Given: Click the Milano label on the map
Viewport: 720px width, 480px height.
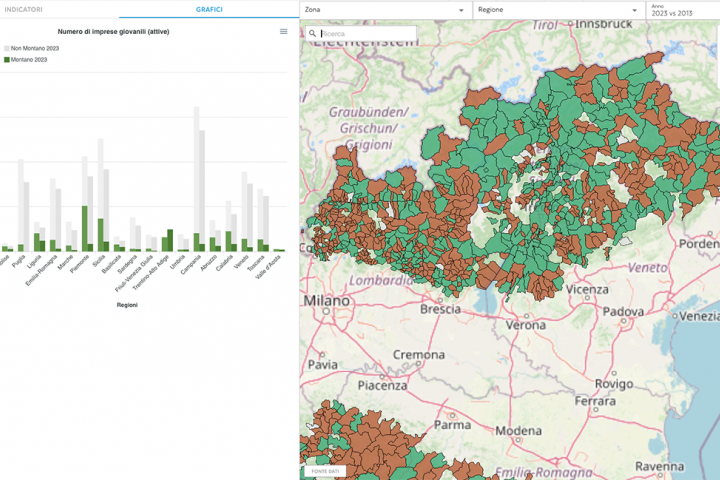Looking at the screenshot, I should [x=327, y=300].
